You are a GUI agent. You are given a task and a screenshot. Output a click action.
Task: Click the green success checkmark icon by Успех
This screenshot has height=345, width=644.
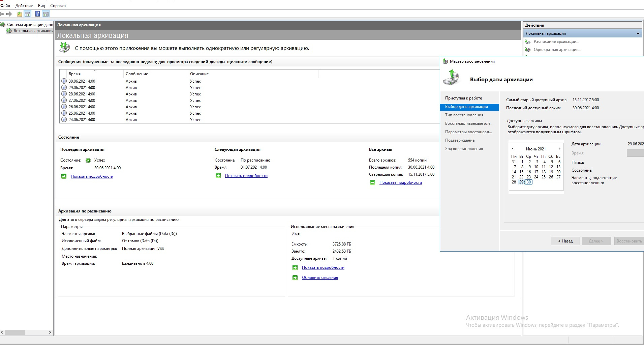[88, 161]
